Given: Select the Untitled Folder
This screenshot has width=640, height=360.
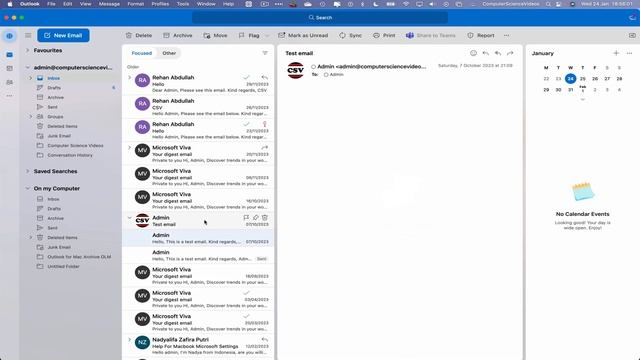Looking at the screenshot, I should 63,267.
